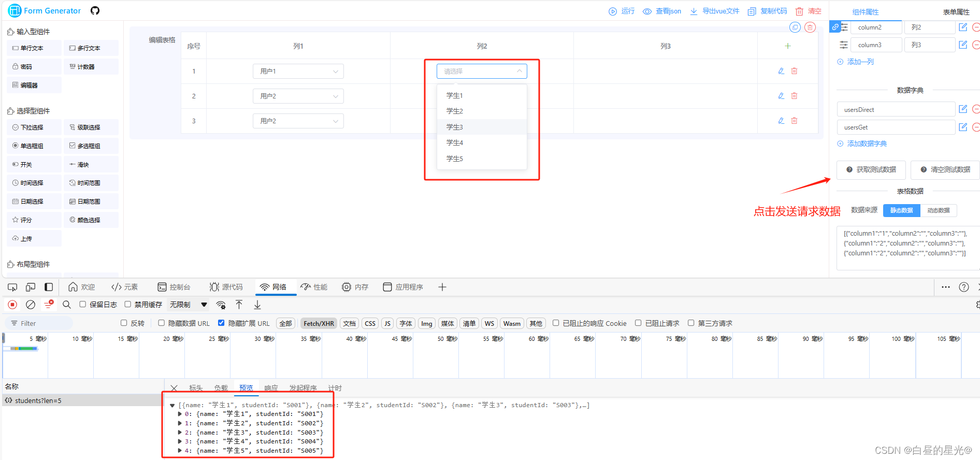Click edit icon for column3 row
The height and width of the screenshot is (460, 980).
click(963, 45)
